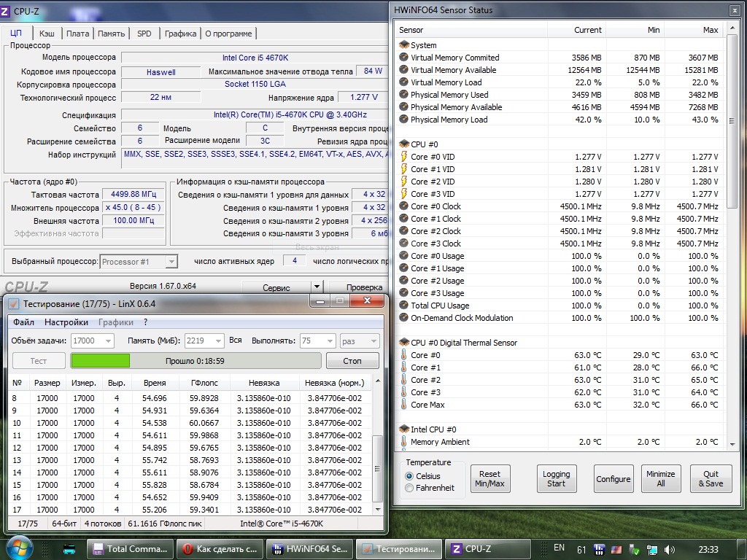Click the ГФлопс column header in LinX

tap(205, 383)
